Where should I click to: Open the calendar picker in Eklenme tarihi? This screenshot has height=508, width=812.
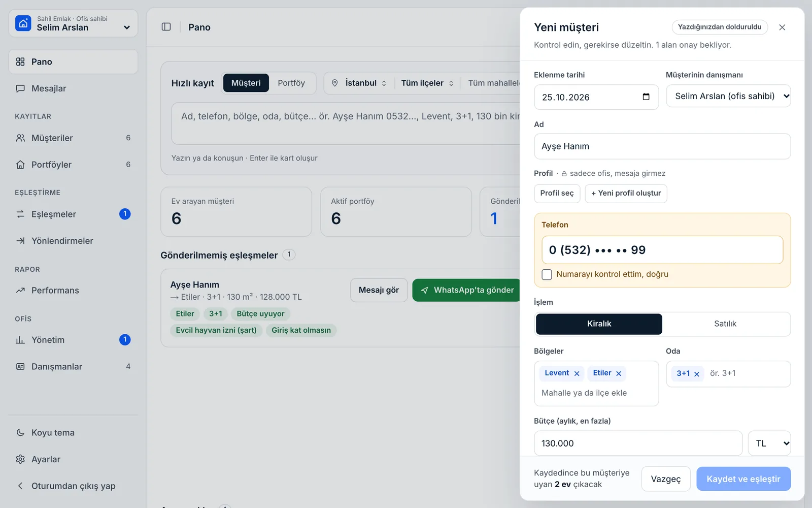(646, 97)
